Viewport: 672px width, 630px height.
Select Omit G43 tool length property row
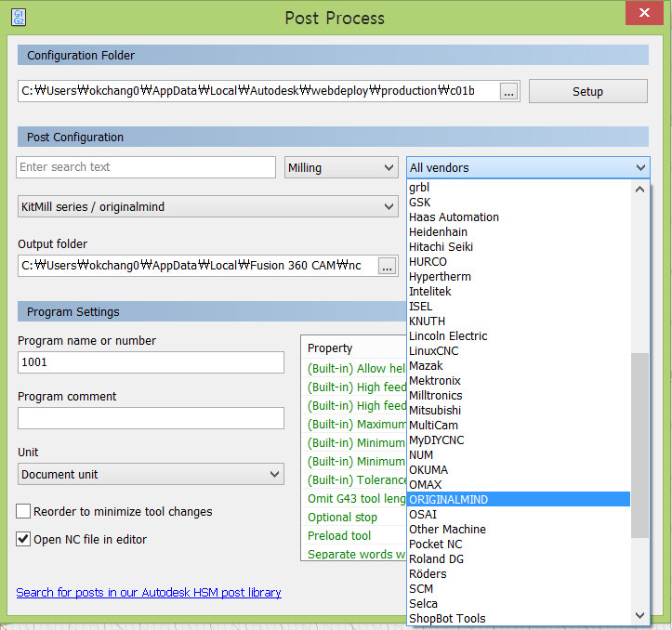(354, 498)
